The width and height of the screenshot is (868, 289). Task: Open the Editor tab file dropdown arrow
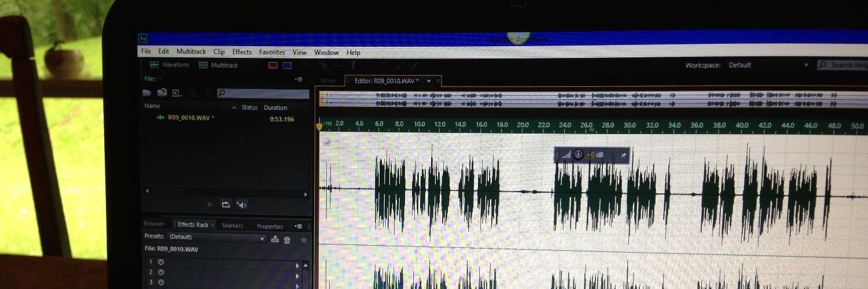pyautogui.click(x=429, y=81)
